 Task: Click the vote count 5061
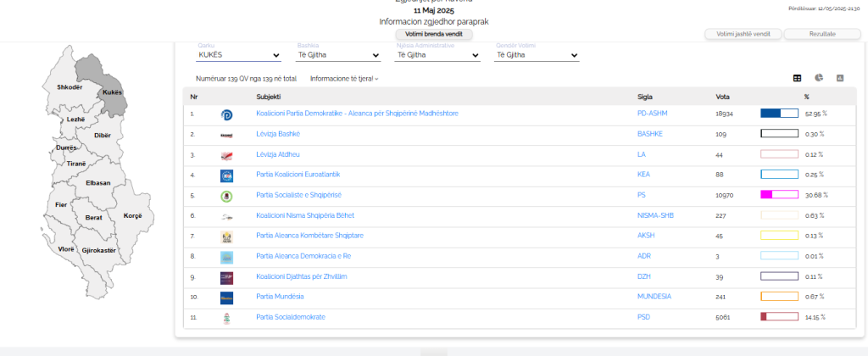(x=723, y=317)
